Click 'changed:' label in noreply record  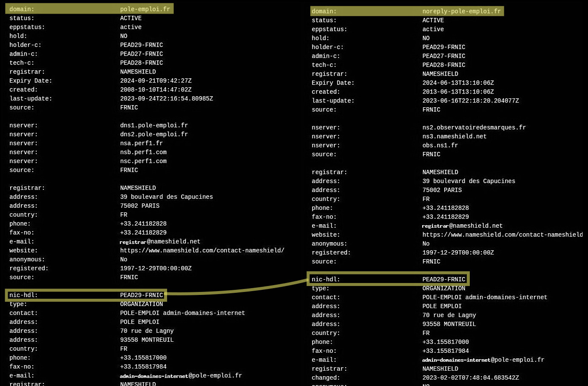326,377
